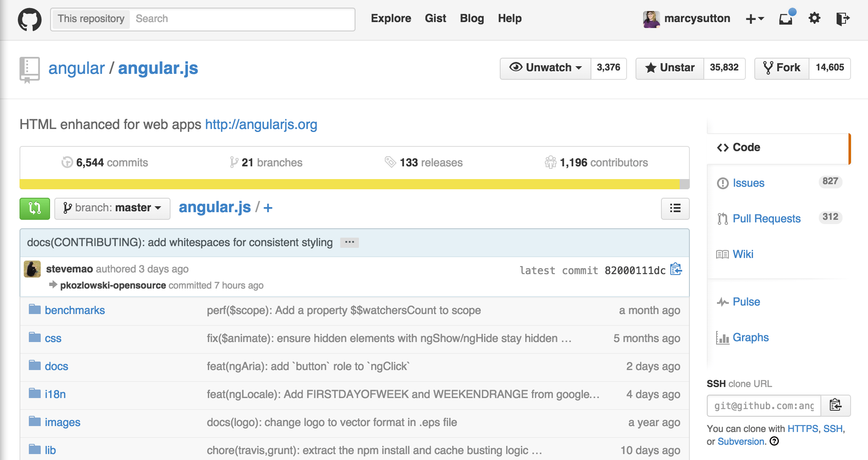The image size is (868, 460).
Task: Toggle Unstar on the repository
Action: pyautogui.click(x=670, y=68)
